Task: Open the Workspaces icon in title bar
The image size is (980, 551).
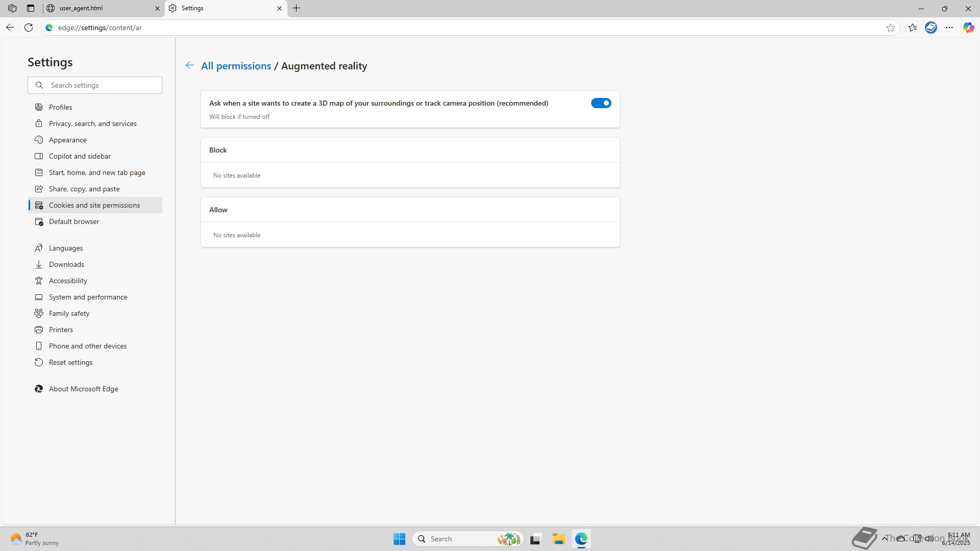Action: point(12,8)
